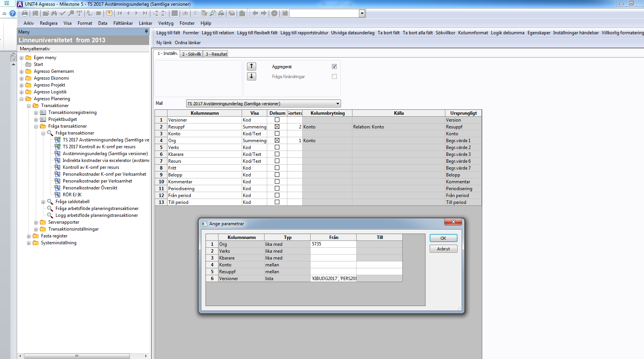Click menu panel horizontal scrollbar thumb

tap(77, 356)
